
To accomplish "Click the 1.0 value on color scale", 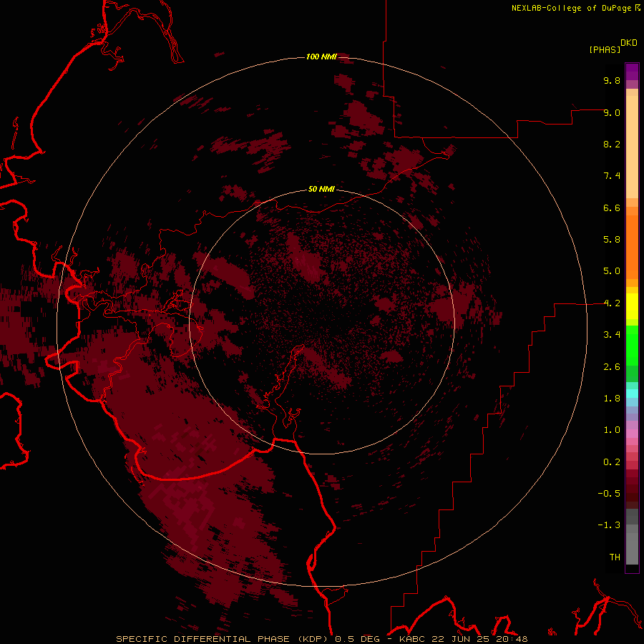I will click(612, 430).
